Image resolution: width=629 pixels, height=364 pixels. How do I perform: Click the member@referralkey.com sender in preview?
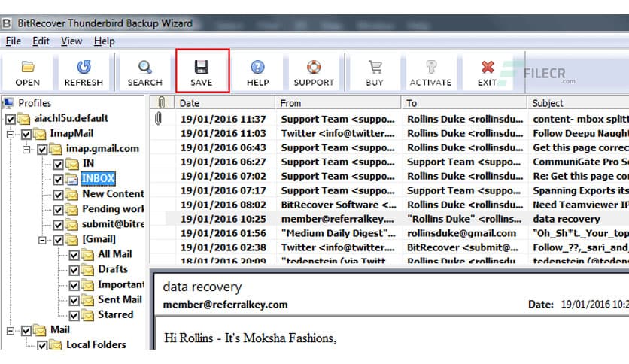click(x=225, y=305)
